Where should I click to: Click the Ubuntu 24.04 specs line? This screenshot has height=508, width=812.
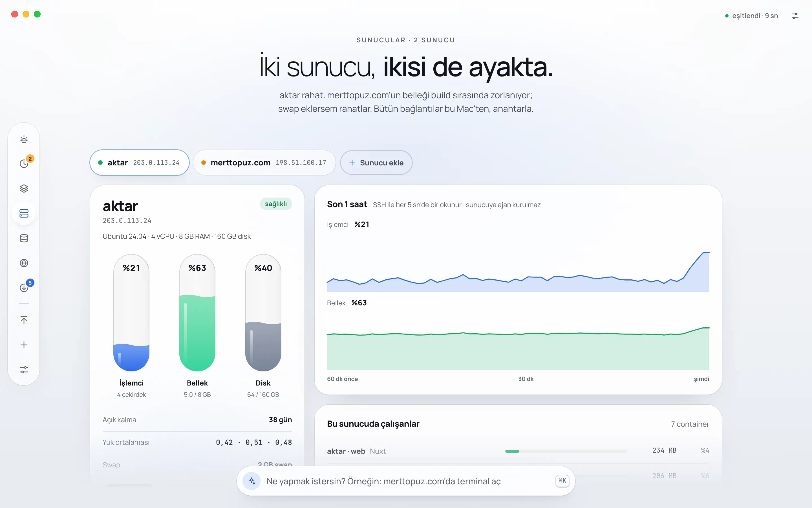(x=176, y=236)
